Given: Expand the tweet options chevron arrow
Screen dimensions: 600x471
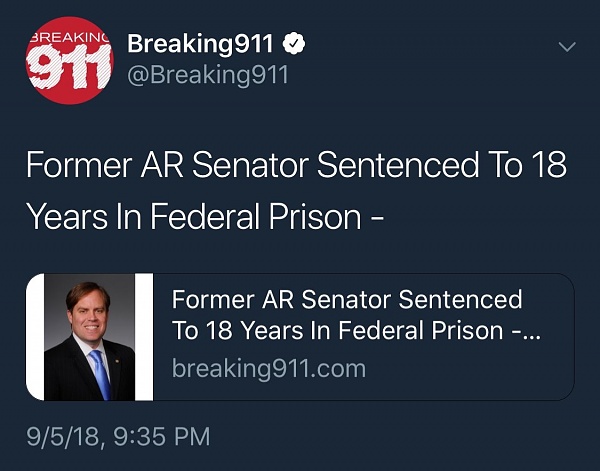Looking at the screenshot, I should coord(567,47).
